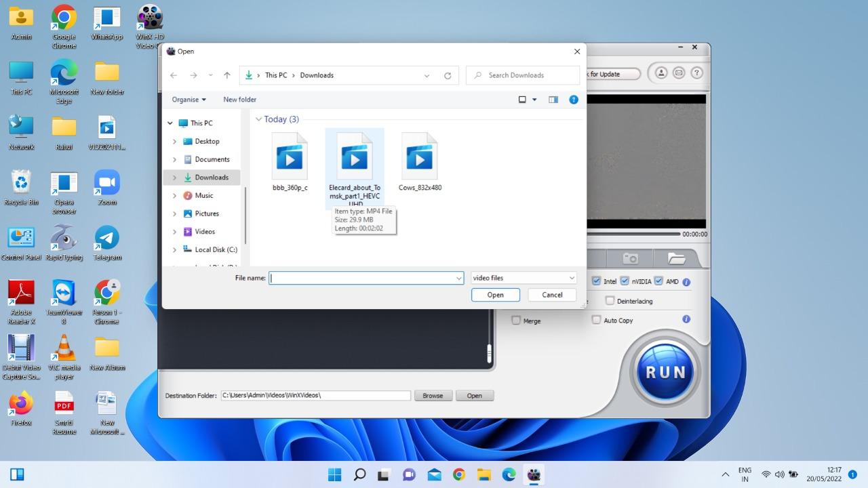Click the open folder icon tab in WinX

676,258
